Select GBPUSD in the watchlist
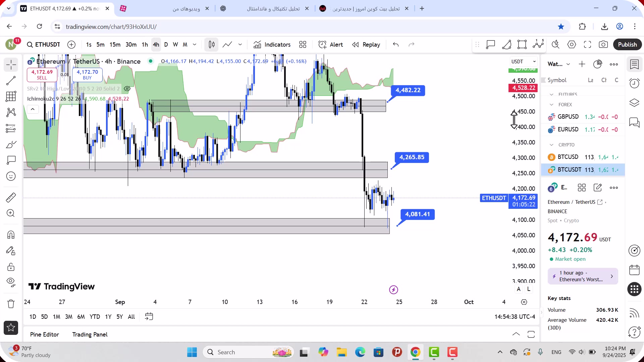This screenshot has width=644, height=362. [x=583, y=117]
